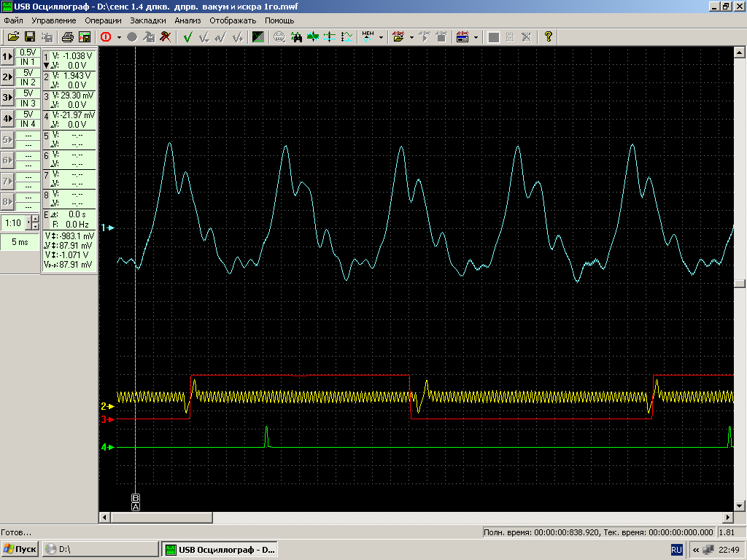Image resolution: width=747 pixels, height=560 pixels.
Task: Click the IN 4 input selector
Action: click(28, 124)
